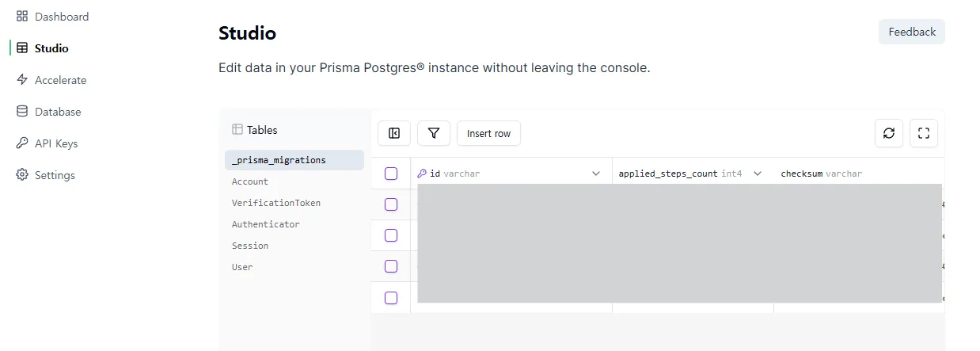Screen dimensions: 980x351
Task: Click the Feedback button
Action: [x=912, y=32]
